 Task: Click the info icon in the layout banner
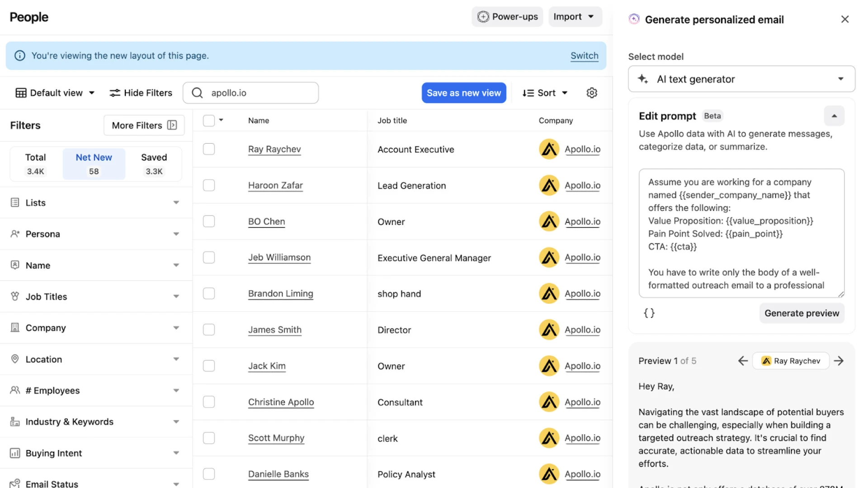20,56
